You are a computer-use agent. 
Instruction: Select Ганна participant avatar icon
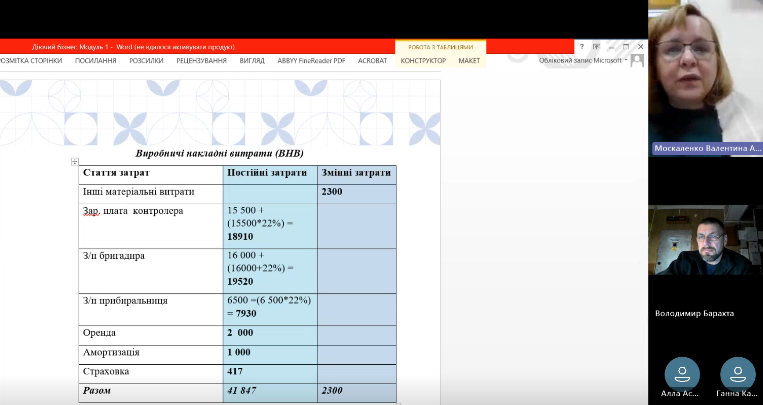coord(737,372)
